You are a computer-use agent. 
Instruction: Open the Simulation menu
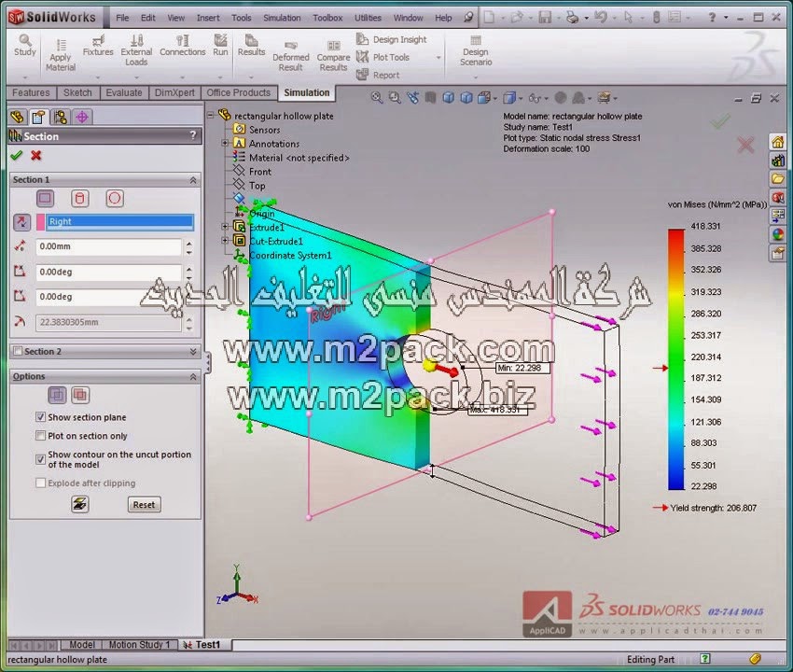coord(282,18)
